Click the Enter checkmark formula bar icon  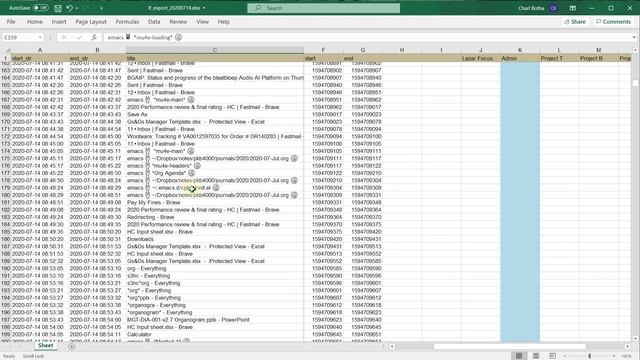click(x=79, y=37)
